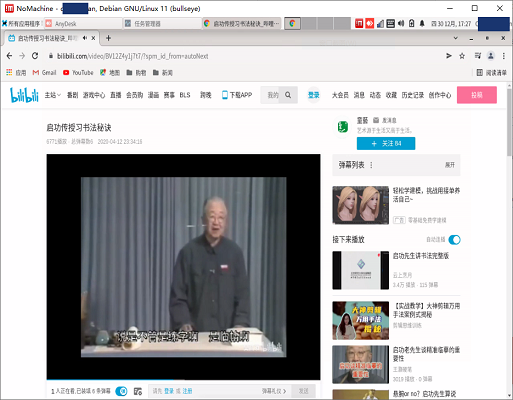Open the Apps grid bookmark
513x400 pixels.
16,72
